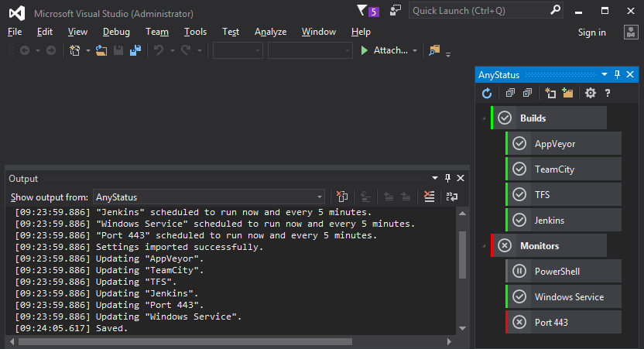Screen dimensions: 644x349
Task: Clear all text in Output window
Action: pyautogui.click(x=430, y=197)
